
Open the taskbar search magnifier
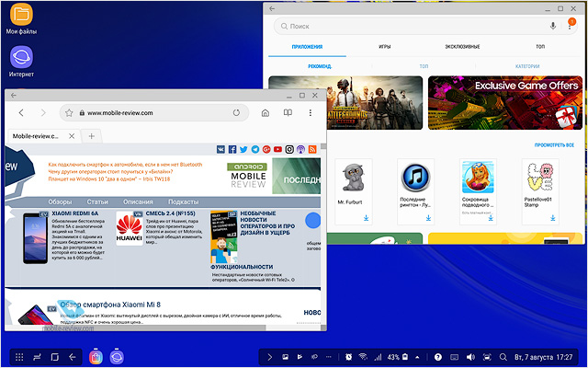click(x=503, y=357)
